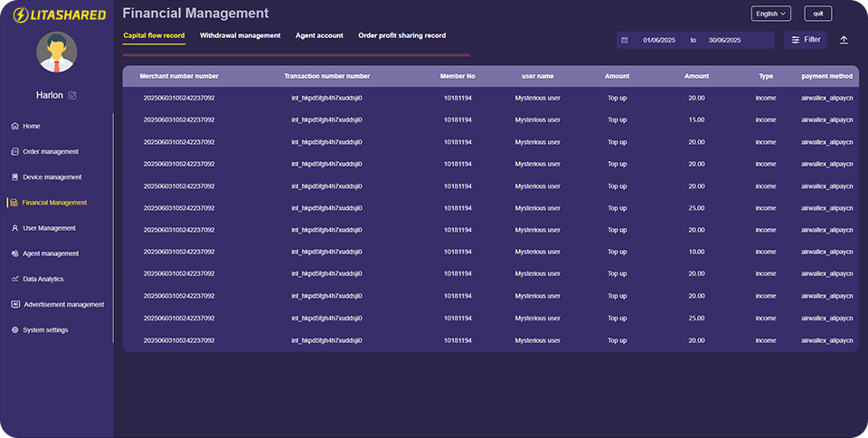This screenshot has width=868, height=438.
Task: Click the Data Analytics chart icon
Action: tap(15, 279)
